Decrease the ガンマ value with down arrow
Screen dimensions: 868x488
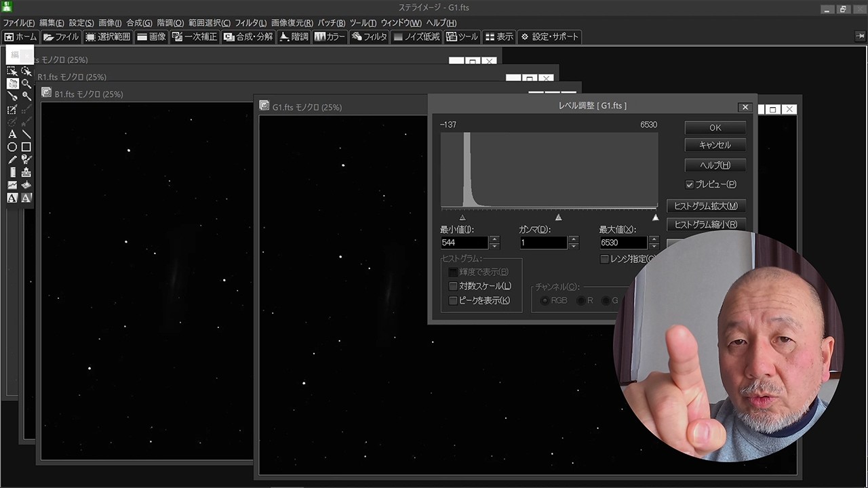point(574,246)
